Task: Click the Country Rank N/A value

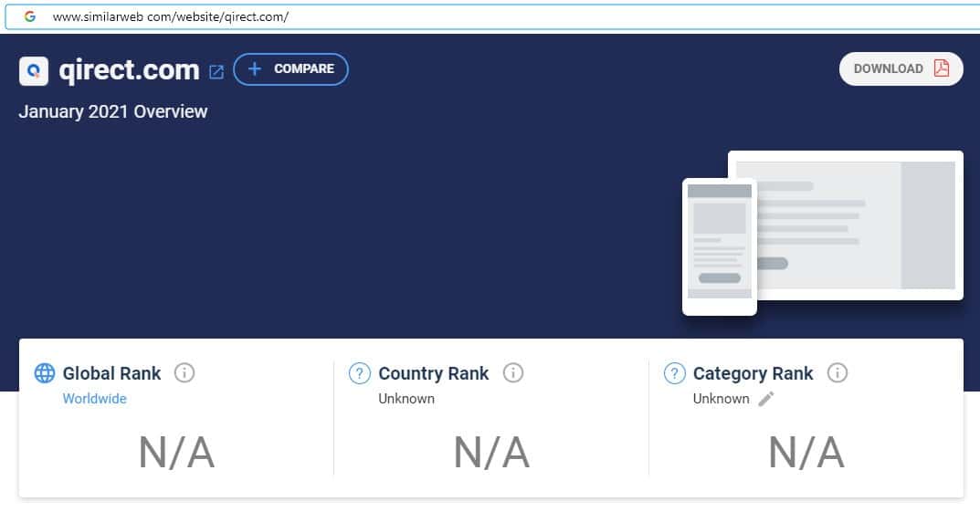Action: point(492,452)
